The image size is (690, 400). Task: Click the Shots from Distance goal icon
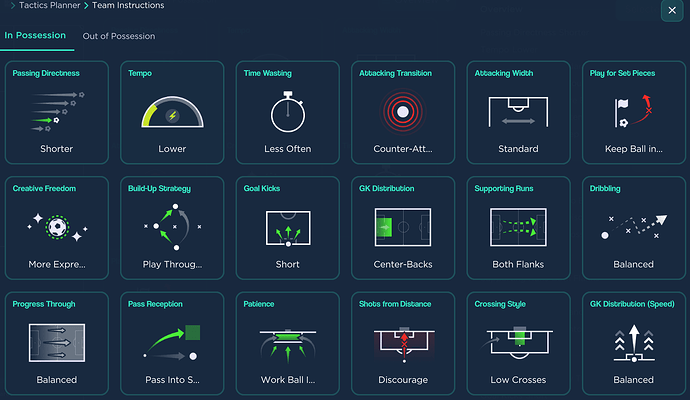tap(404, 345)
